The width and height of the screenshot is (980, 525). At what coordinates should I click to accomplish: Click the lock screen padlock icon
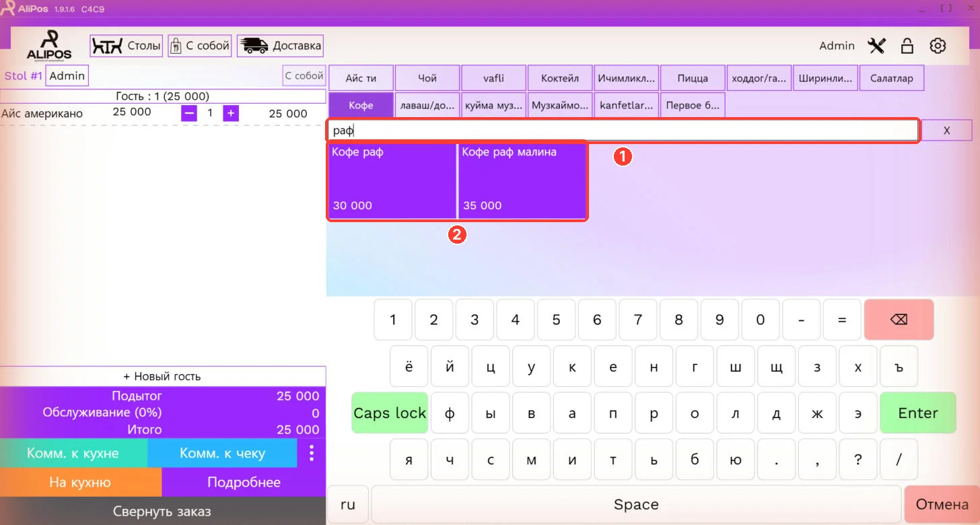pos(907,46)
